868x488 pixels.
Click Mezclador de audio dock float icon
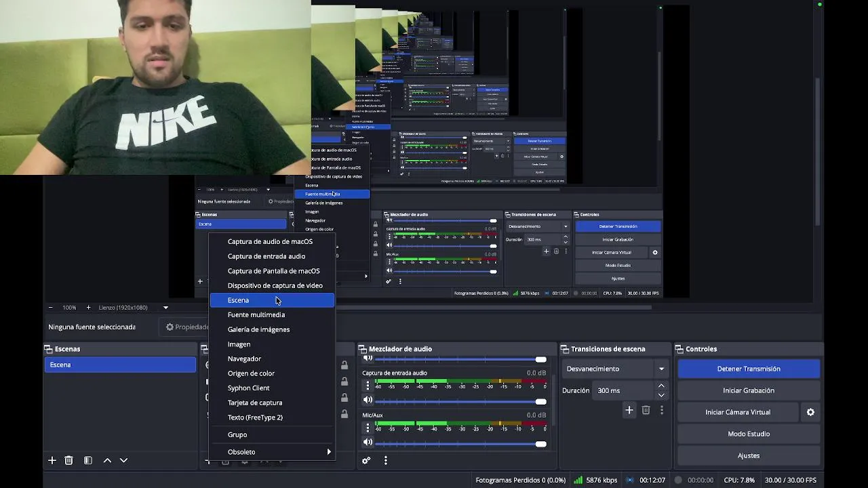point(362,349)
